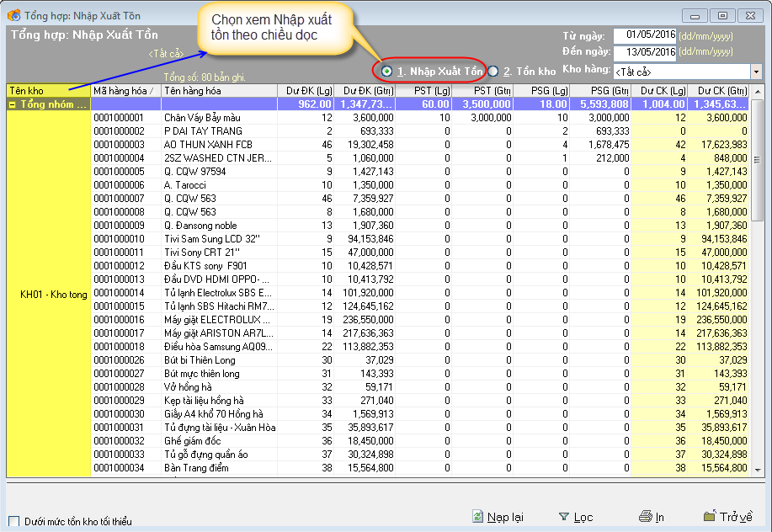The width and height of the screenshot is (772, 532).
Task: Click the Nạp lại reload icon
Action: click(x=477, y=517)
